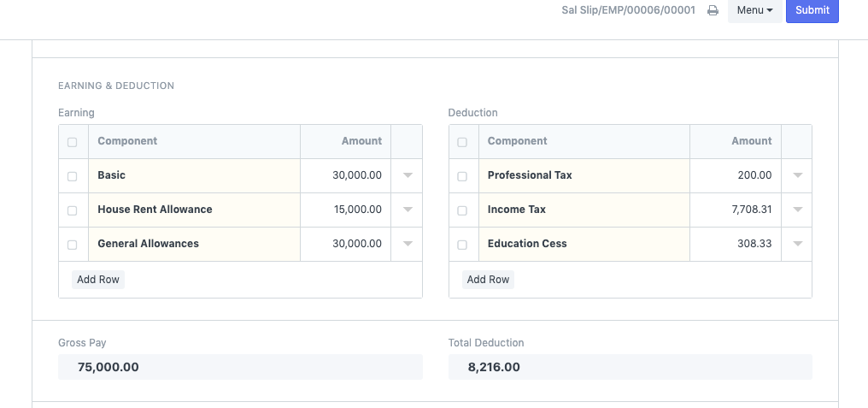Select all Deduction rows via header checkbox
Screen dimensions: 868x408
coord(462,142)
